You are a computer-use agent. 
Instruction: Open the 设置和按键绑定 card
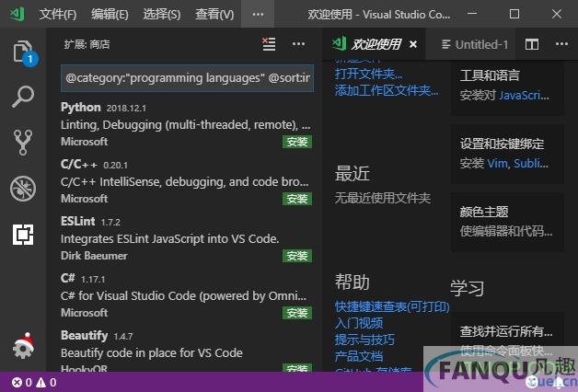(x=508, y=154)
